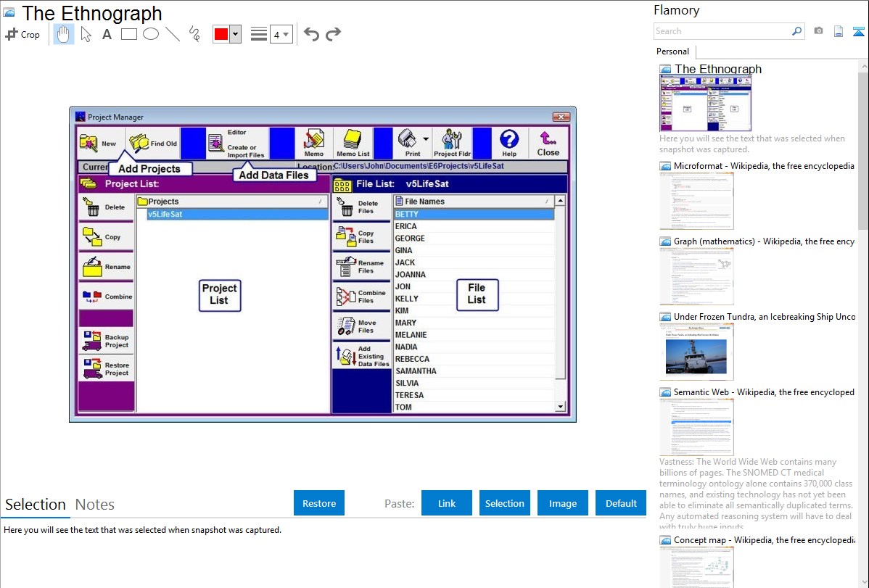869x588 pixels.
Task: Open the Notes tab
Action: [x=95, y=505]
